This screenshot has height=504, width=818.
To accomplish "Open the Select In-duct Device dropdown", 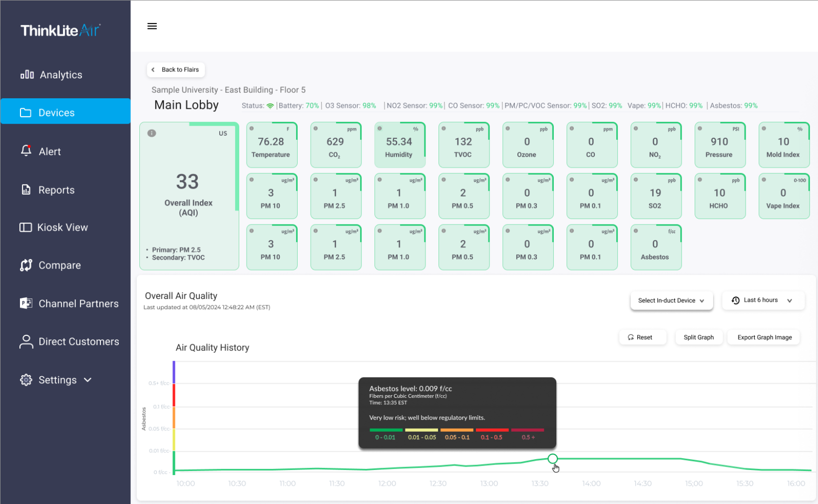I will (x=671, y=300).
